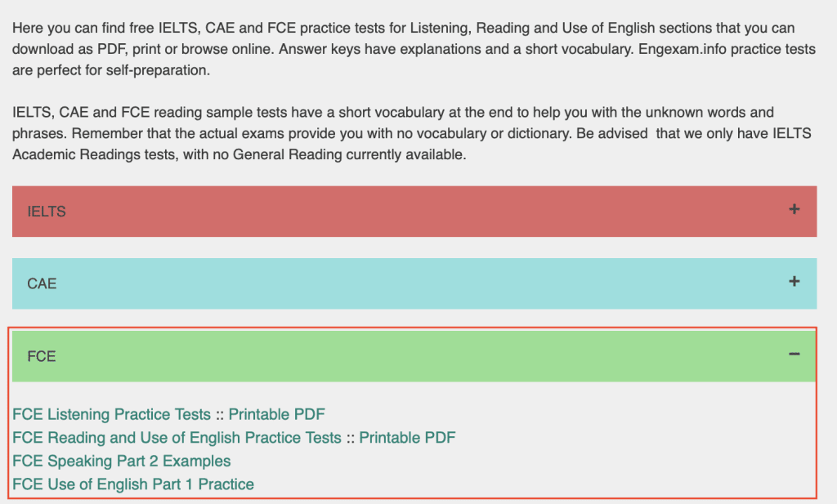Open FCE Reading and Use of English Practice Tests
The height and width of the screenshot is (504, 837).
tap(177, 438)
